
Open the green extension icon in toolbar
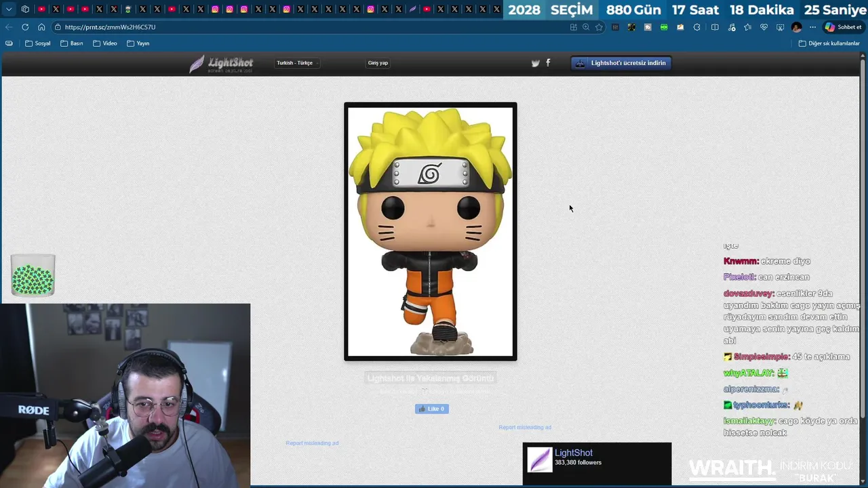pyautogui.click(x=664, y=27)
